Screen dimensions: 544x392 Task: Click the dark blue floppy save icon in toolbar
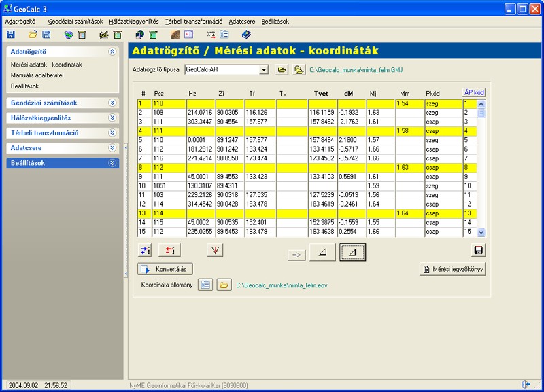coord(11,35)
